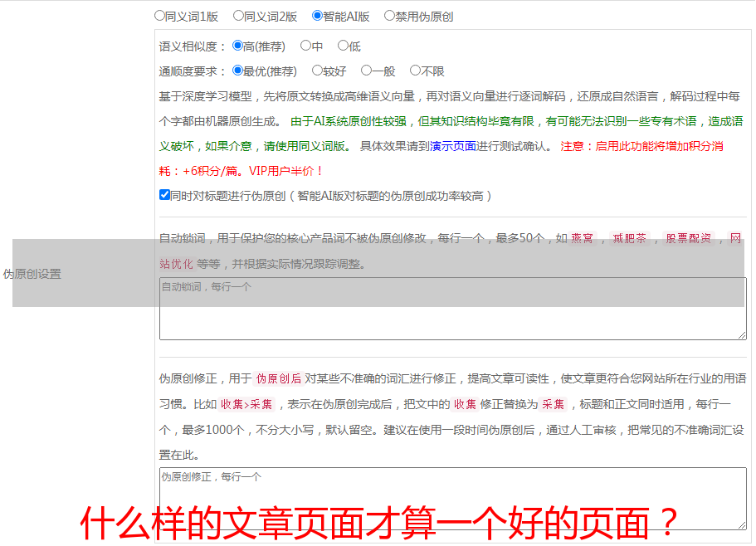The width and height of the screenshot is (756, 546).
Task: Click the 收集>采集 example tag
Action: click(246, 404)
